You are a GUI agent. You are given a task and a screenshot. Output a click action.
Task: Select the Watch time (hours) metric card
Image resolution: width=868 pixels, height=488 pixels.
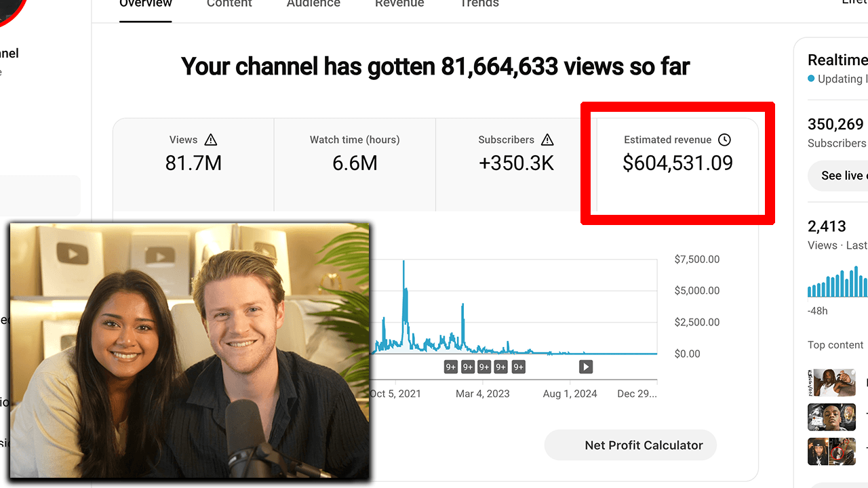355,165
